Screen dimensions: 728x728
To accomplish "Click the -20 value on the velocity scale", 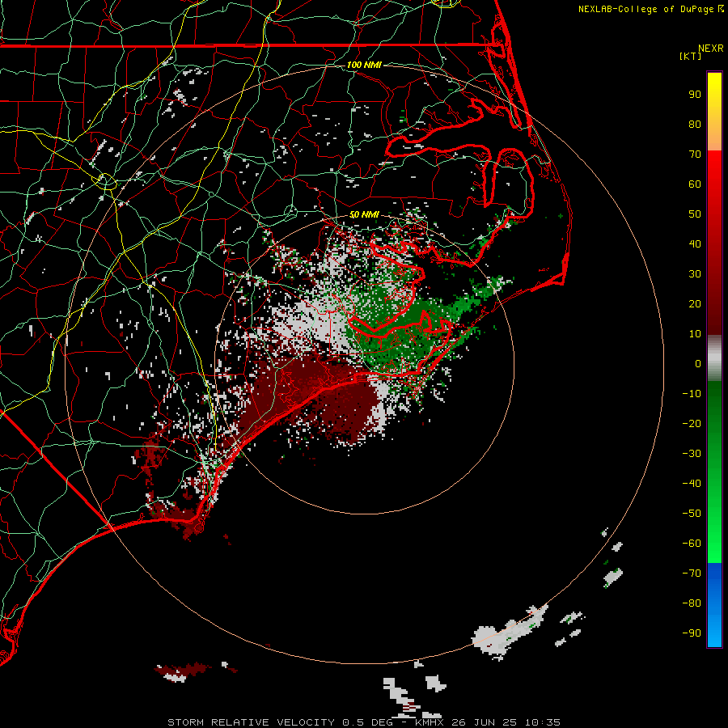I will tap(692, 424).
